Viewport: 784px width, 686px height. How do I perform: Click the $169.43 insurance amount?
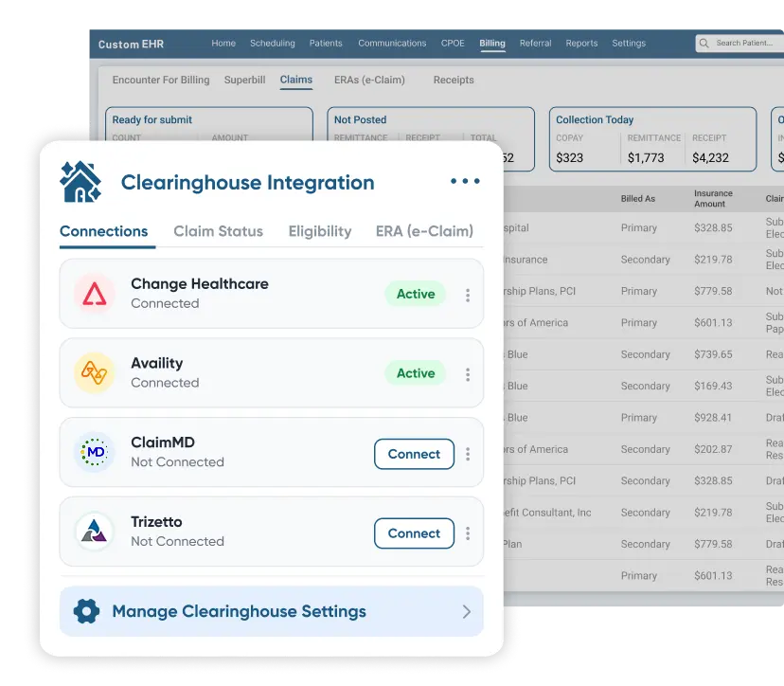pos(713,386)
